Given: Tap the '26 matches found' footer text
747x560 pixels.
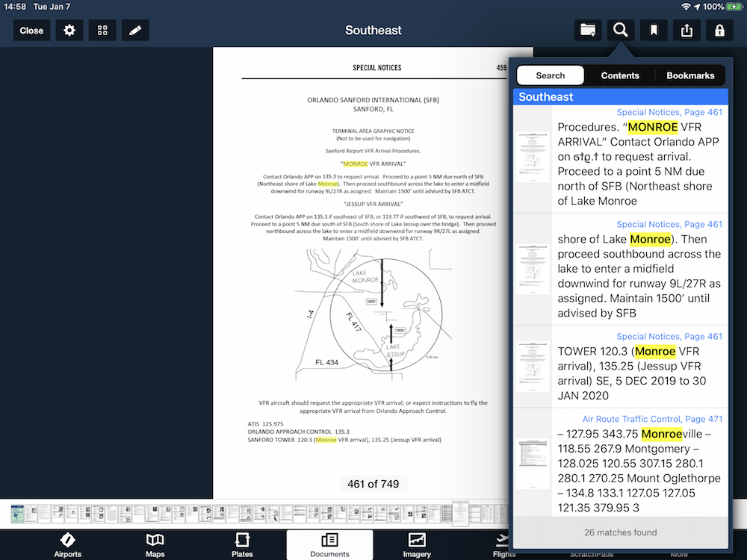Looking at the screenshot, I should (620, 532).
